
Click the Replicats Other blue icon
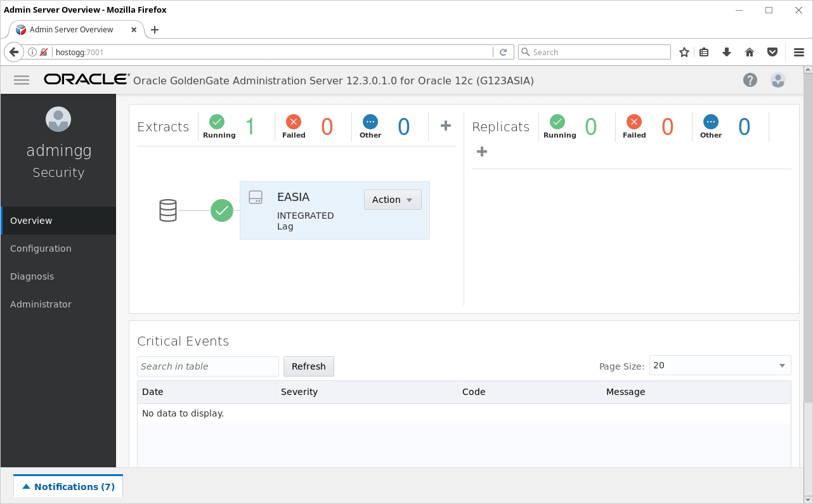[711, 122]
